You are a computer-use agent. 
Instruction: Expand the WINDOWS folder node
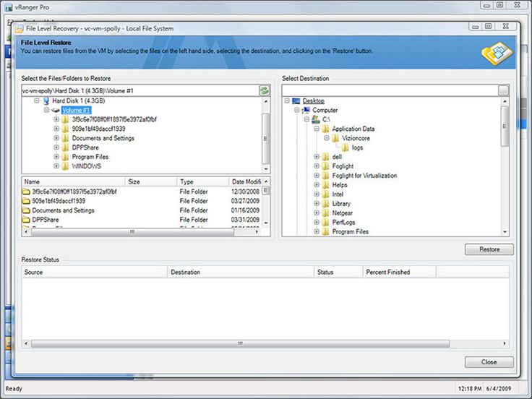(56, 166)
